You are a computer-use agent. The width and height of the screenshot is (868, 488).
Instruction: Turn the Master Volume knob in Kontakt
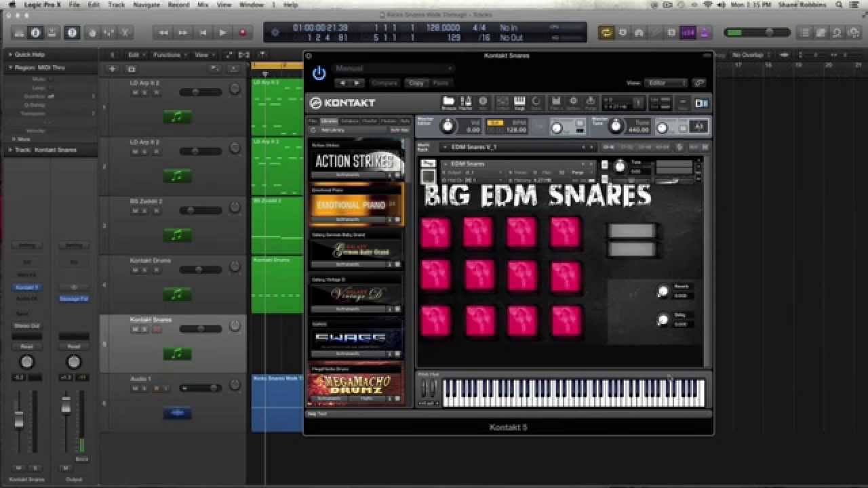coord(447,126)
